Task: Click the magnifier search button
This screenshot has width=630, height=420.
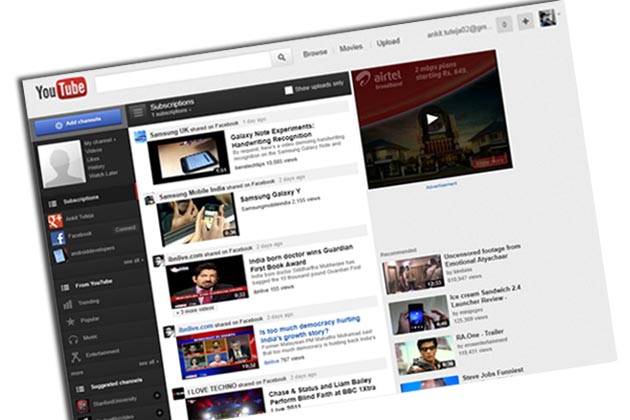Action: 282,57
